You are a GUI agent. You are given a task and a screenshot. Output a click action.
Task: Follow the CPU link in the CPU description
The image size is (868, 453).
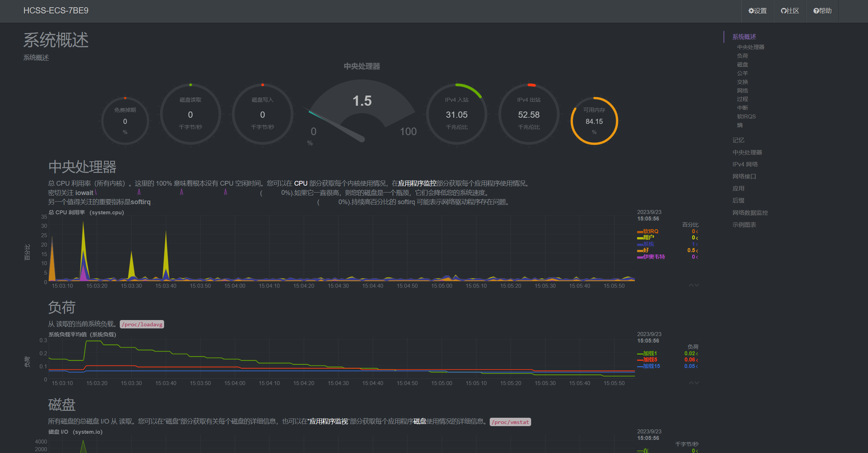pyautogui.click(x=301, y=183)
